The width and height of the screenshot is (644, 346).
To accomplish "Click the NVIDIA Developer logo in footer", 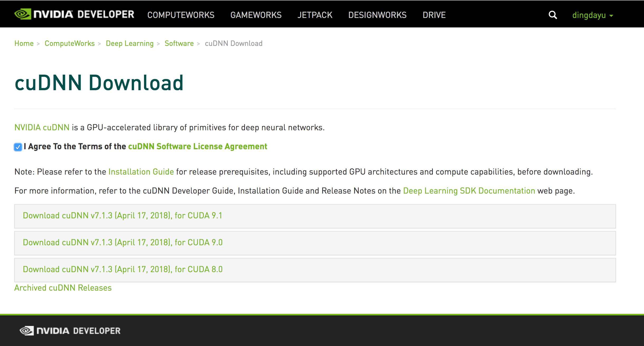I will pos(70,331).
